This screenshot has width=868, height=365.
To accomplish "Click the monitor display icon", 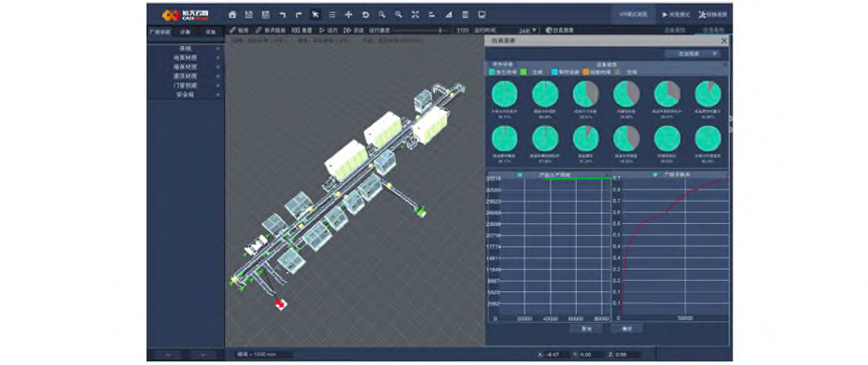I will [x=482, y=14].
